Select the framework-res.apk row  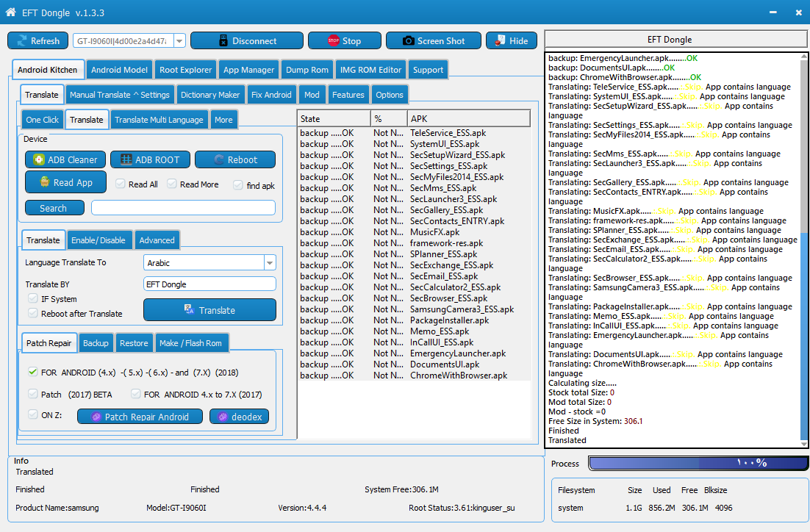click(415, 243)
